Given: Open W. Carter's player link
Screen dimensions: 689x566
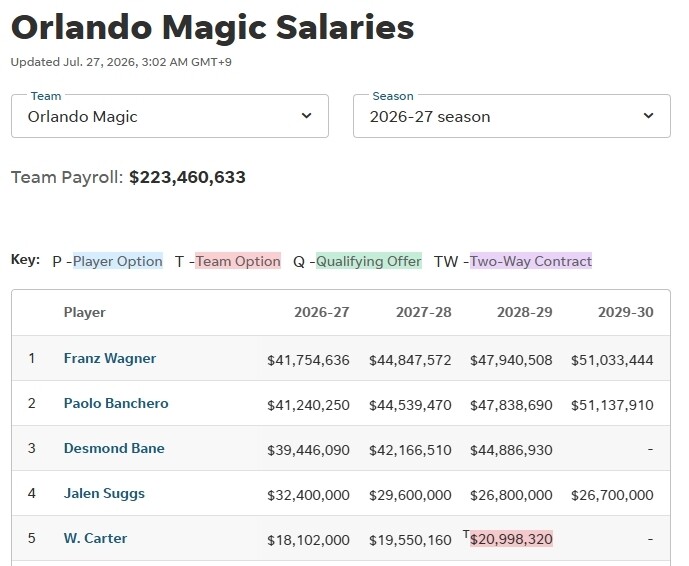Looking at the screenshot, I should click(x=95, y=538).
